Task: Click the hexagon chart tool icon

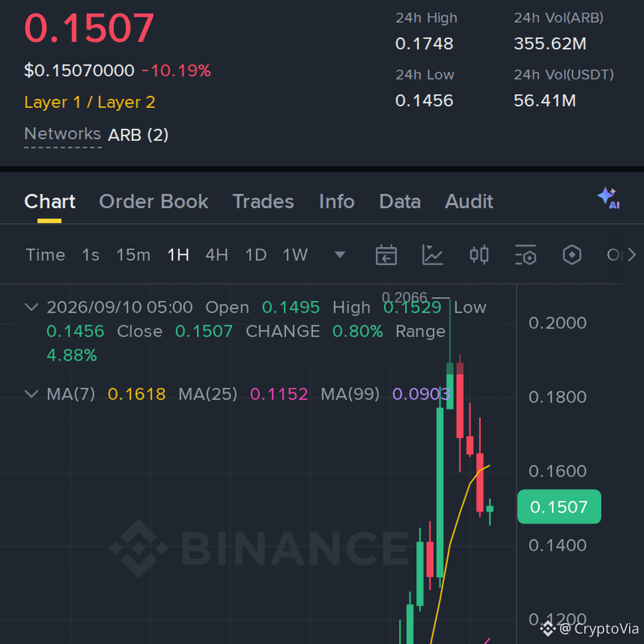Action: [572, 255]
